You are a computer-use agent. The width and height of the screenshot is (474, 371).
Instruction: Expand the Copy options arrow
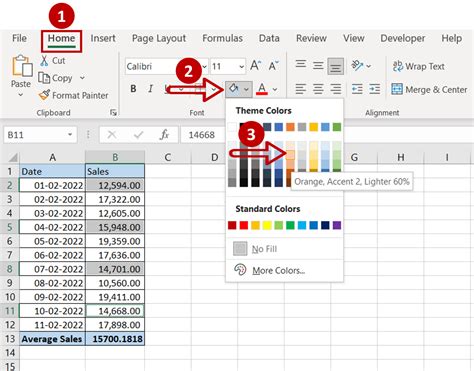pos(82,78)
